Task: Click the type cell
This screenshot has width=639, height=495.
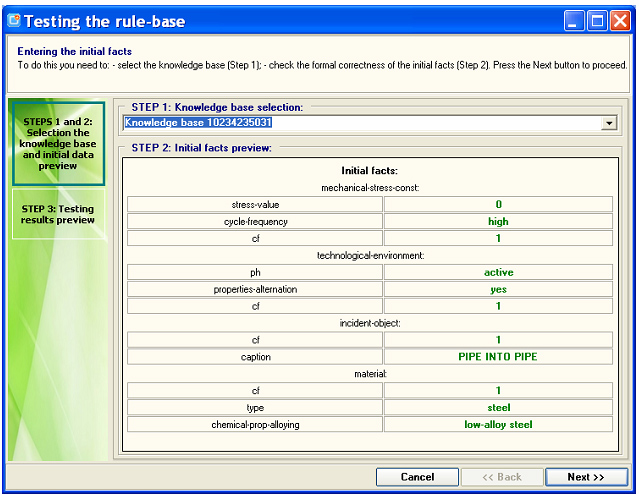Action: point(255,407)
